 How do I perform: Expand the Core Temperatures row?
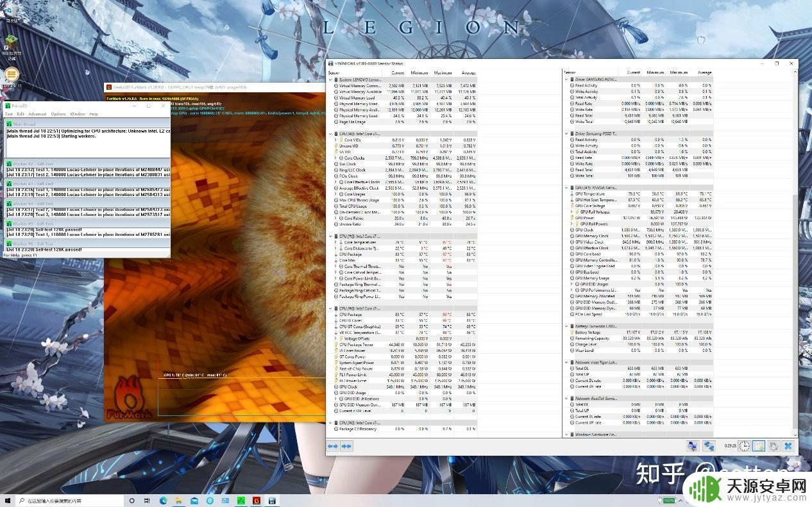[x=335, y=242]
